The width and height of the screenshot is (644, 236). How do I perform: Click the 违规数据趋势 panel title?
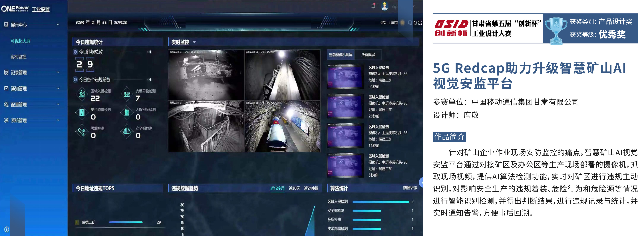(185, 188)
